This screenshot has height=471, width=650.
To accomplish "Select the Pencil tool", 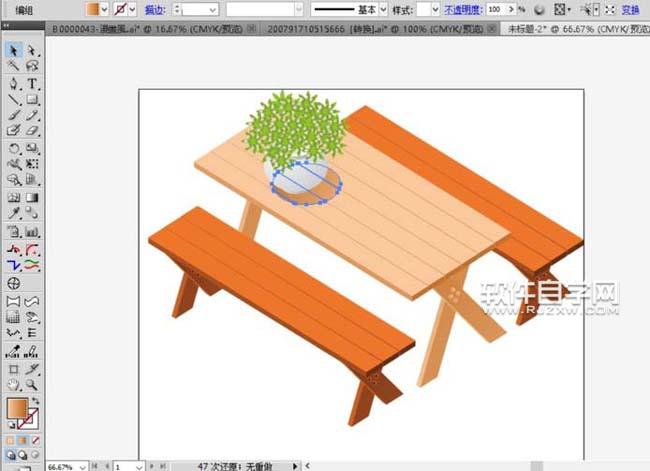I will (32, 115).
